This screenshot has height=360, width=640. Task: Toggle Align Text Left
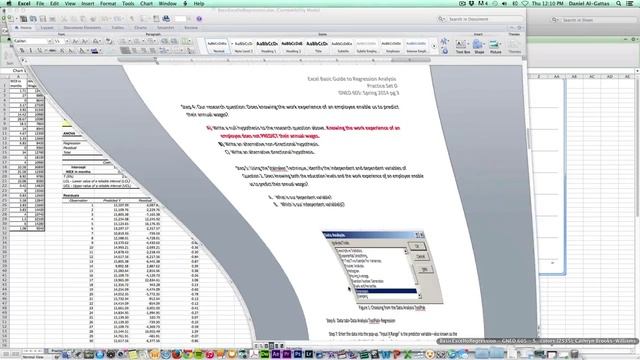pos(124,51)
